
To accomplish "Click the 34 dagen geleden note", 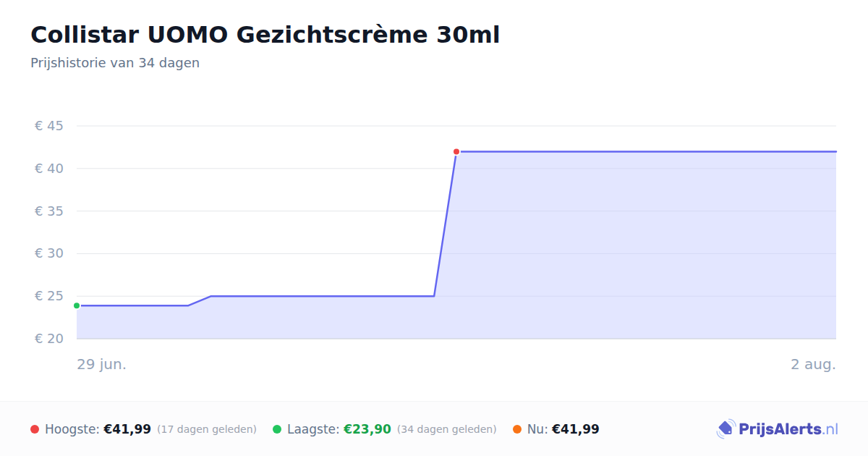I will click(447, 429).
